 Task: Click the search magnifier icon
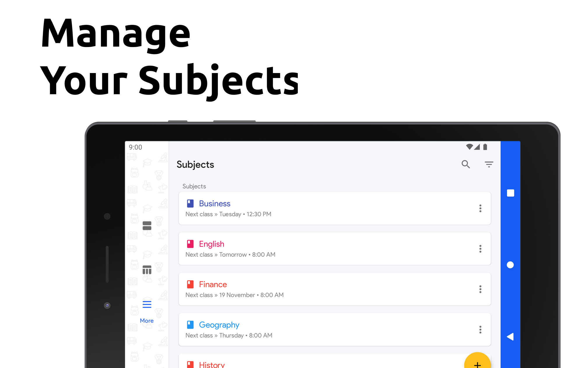(x=466, y=164)
